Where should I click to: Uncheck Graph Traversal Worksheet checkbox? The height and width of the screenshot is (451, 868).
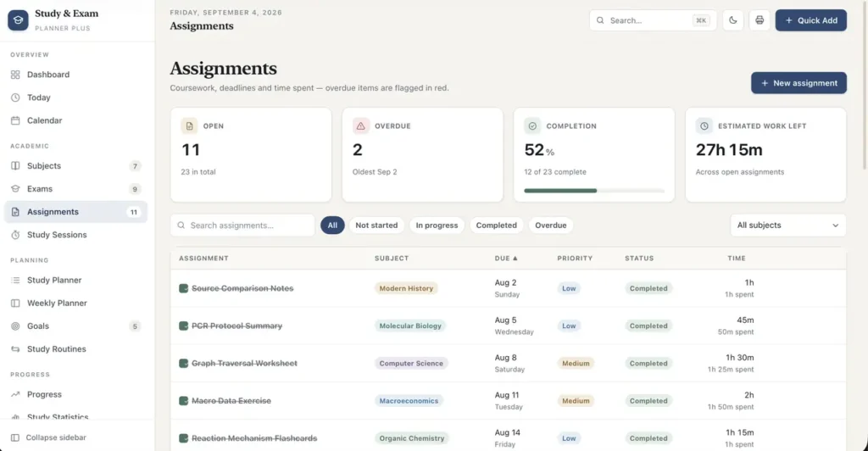pos(183,363)
